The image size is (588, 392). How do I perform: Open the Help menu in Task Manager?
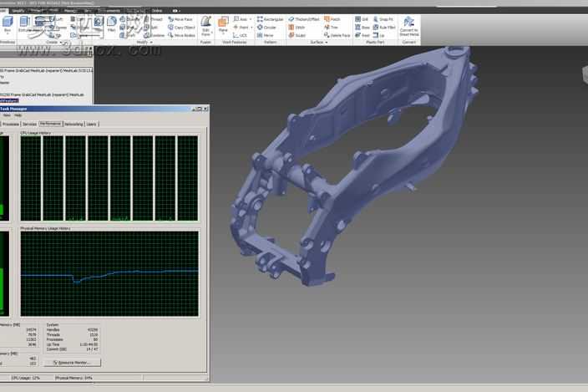[18, 115]
